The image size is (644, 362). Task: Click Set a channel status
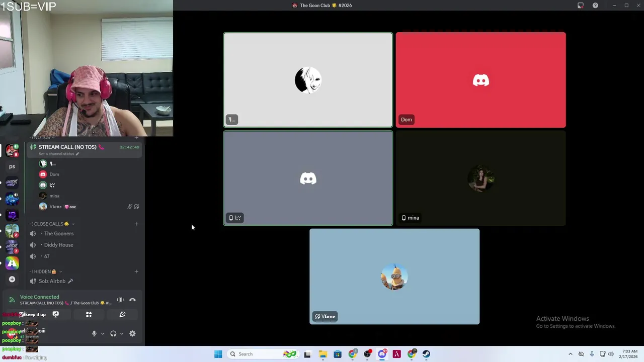point(59,154)
